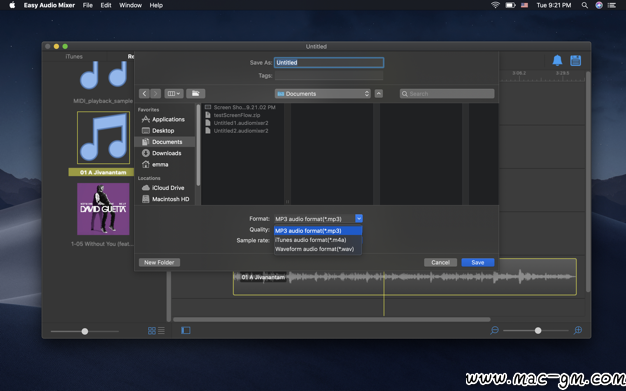Zoom in the timeline
The height and width of the screenshot is (391, 626).
tap(578, 330)
